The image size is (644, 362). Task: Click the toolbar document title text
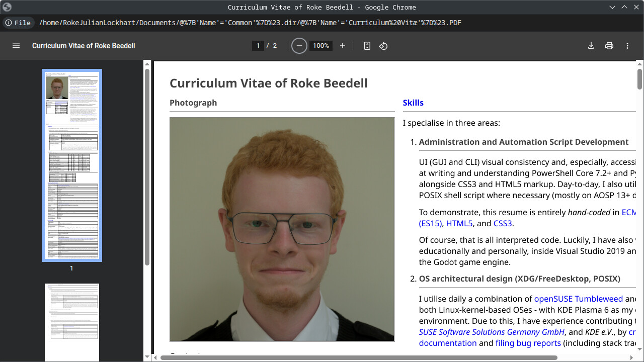(84, 46)
